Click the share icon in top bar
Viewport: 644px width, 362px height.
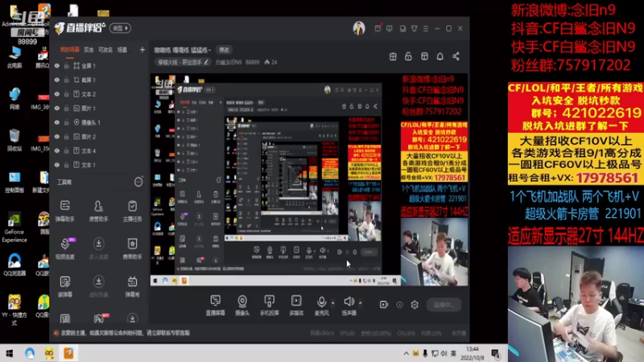click(x=456, y=56)
